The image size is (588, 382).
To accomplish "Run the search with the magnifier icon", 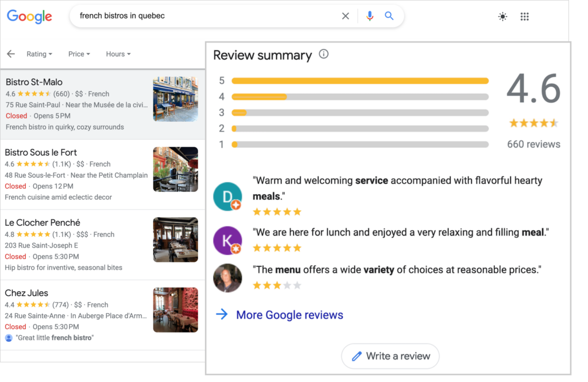I will click(389, 16).
